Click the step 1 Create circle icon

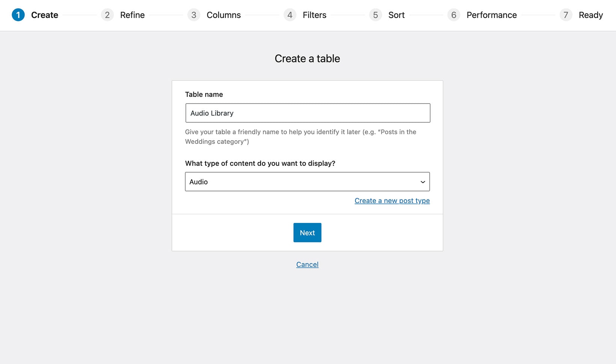click(x=18, y=15)
